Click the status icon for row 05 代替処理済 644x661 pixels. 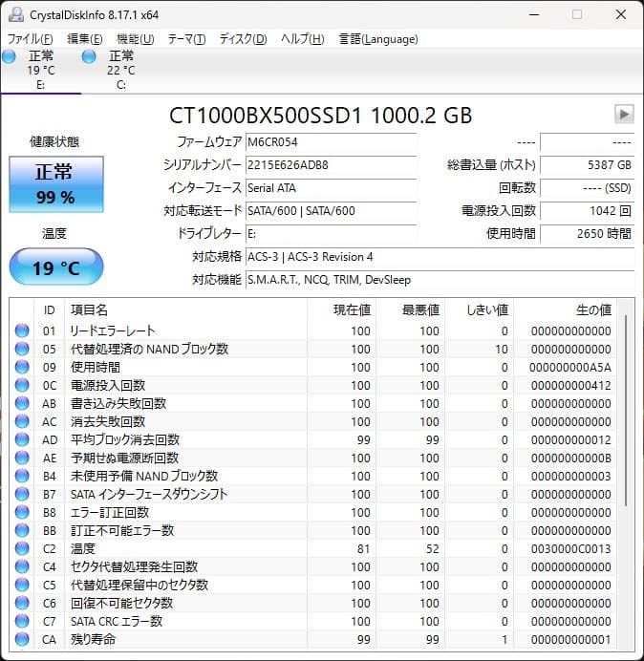(22, 349)
